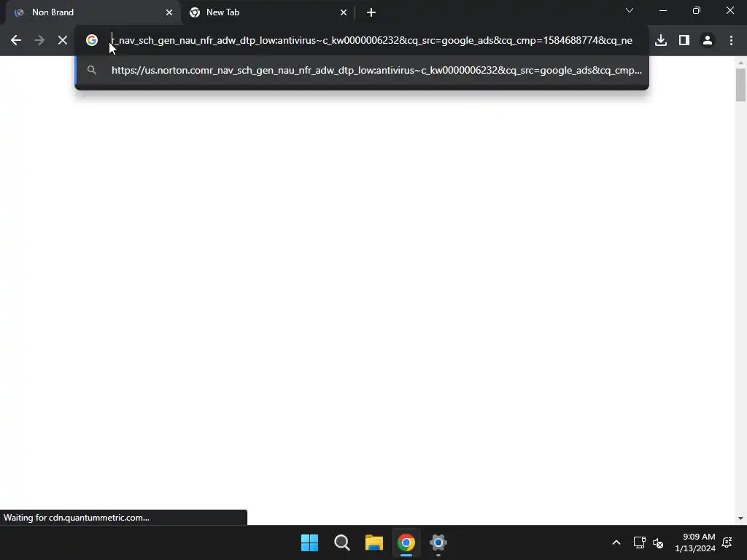The width and height of the screenshot is (747, 560).
Task: Click the 'Waiting for cdn.quantummetric.com' status text
Action: click(76, 518)
